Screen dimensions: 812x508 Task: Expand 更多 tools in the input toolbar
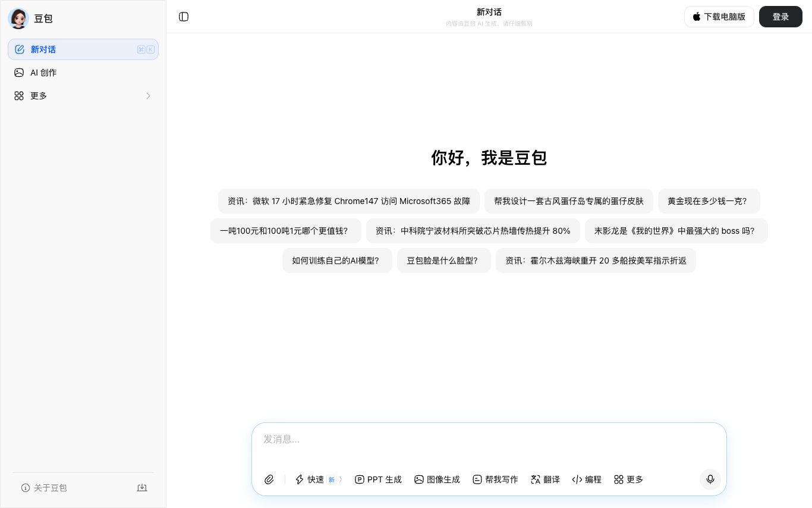[x=628, y=479]
